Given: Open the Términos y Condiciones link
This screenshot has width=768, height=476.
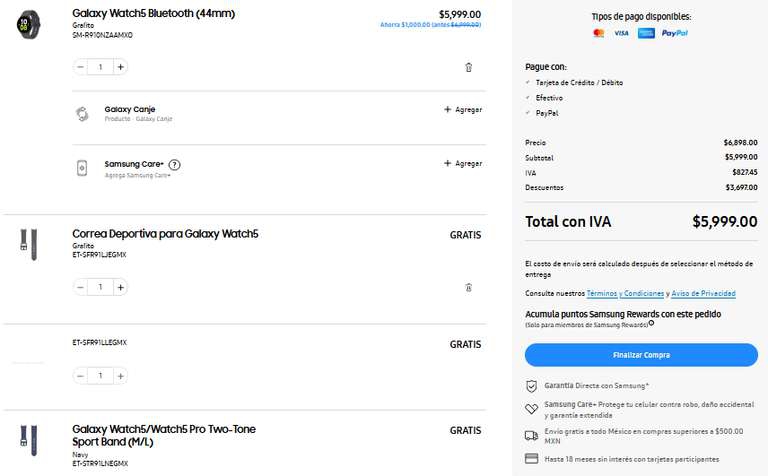Looking at the screenshot, I should click(625, 293).
